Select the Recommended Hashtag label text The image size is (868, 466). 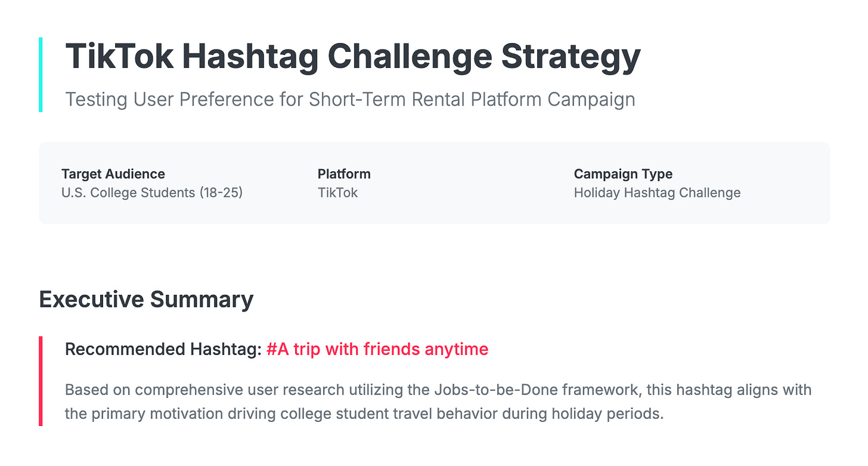coord(163,349)
